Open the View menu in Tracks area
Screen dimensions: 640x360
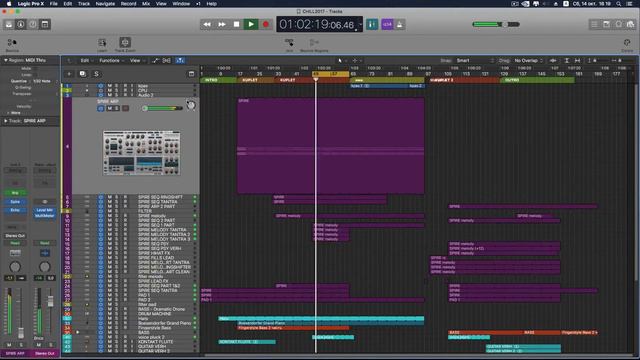136,60
